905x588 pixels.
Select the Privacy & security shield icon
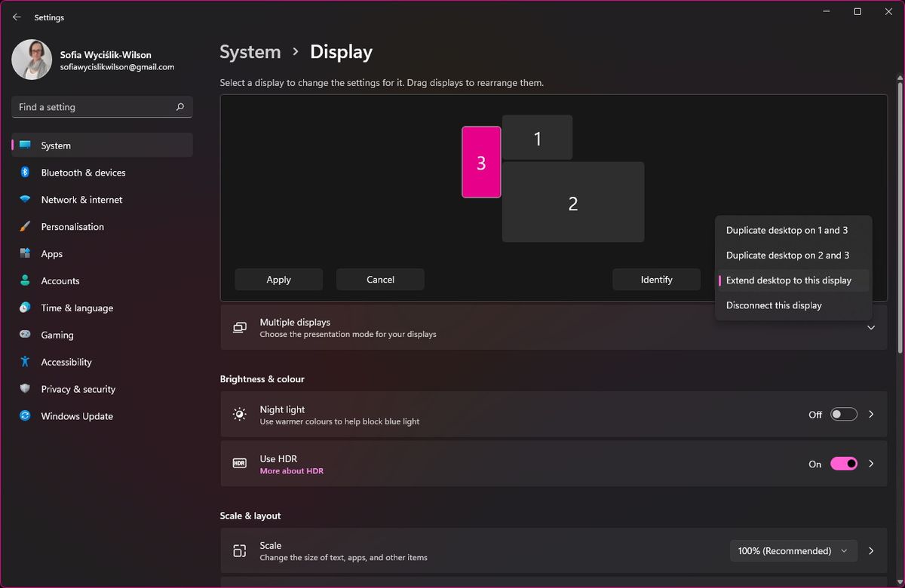tap(24, 389)
